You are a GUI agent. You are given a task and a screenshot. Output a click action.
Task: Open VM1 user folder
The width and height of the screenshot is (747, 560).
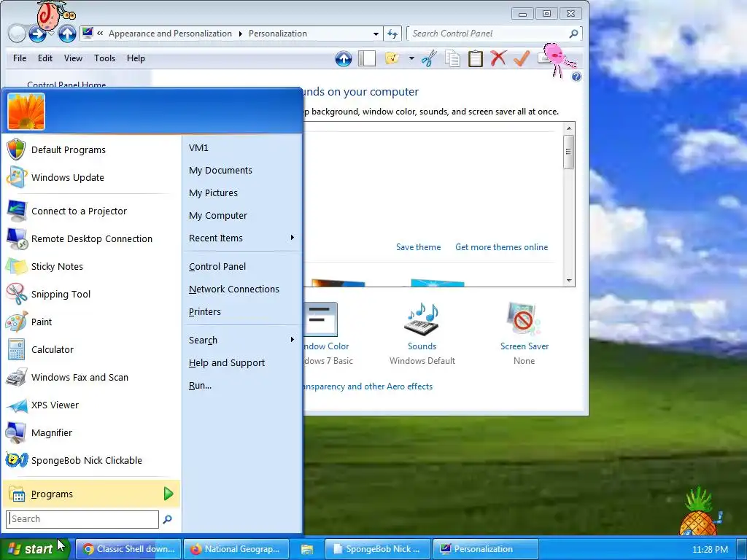[x=242, y=147]
